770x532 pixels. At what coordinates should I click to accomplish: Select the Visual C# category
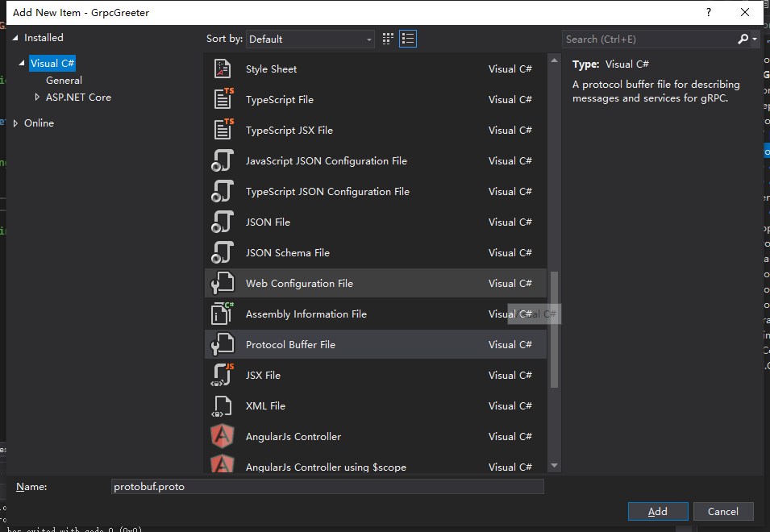click(52, 64)
